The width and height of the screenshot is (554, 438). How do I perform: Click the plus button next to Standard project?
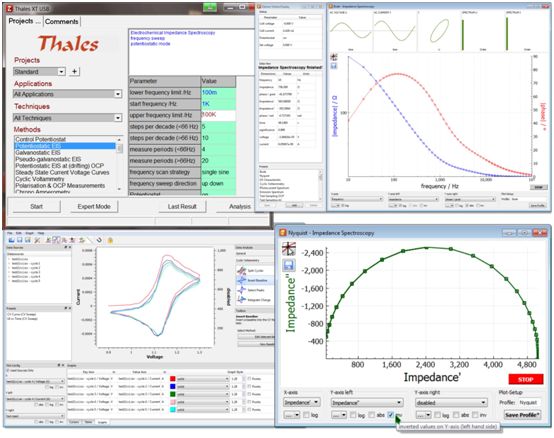coord(74,71)
